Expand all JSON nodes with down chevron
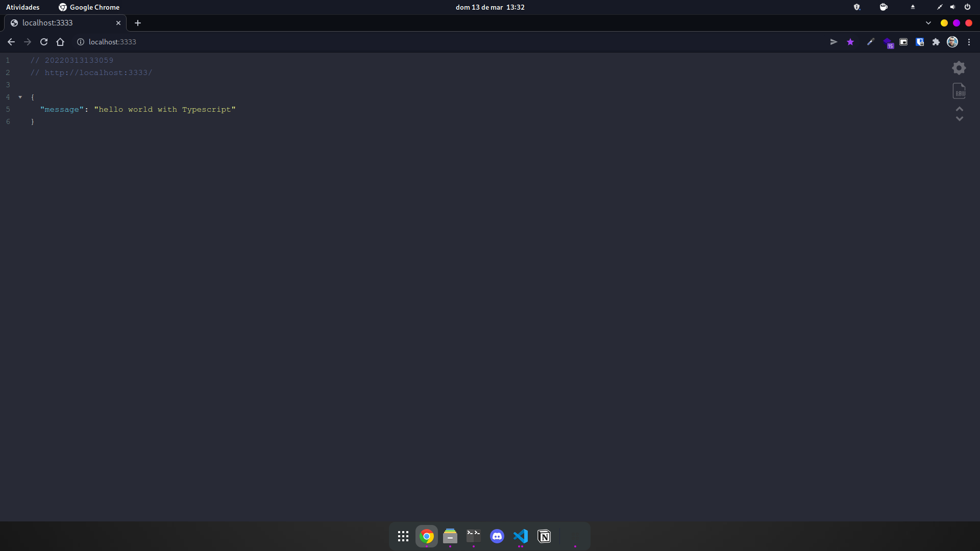This screenshot has width=980, height=551. 960,119
